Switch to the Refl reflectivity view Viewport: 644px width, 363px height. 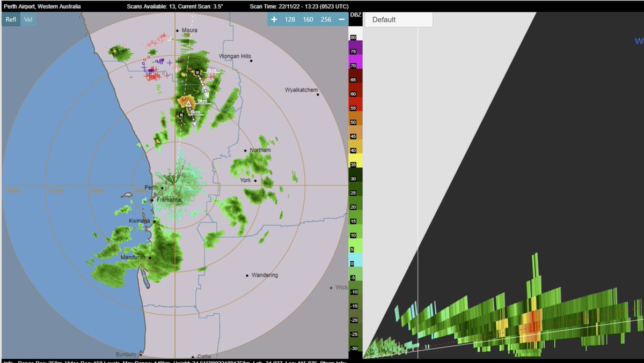(11, 20)
